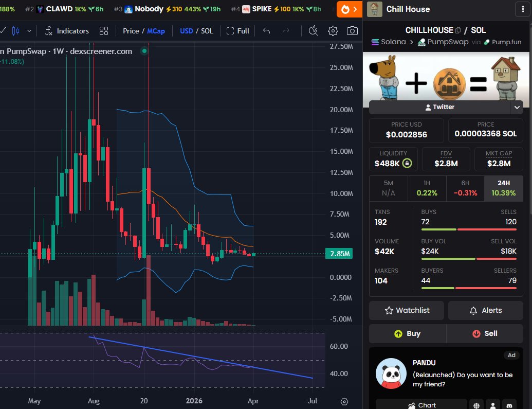The height and width of the screenshot is (409, 532).
Task: Switch to the 1H stats tab
Action: [427, 188]
